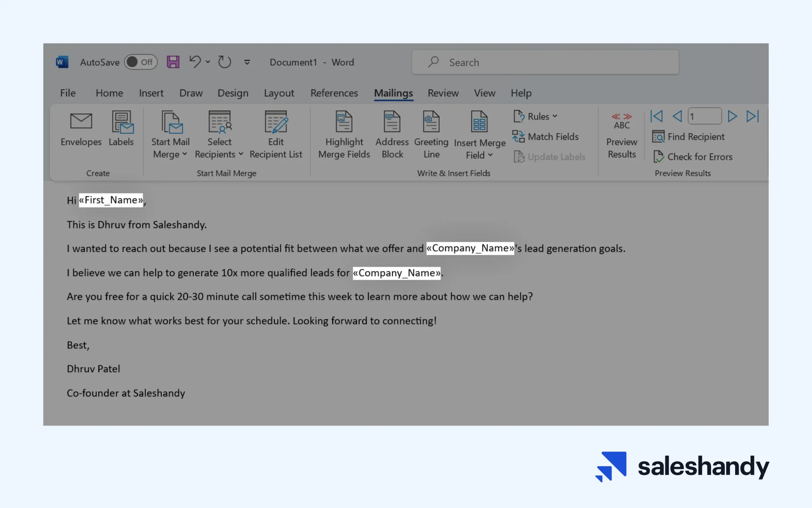Click the Save floppy disk icon

(x=173, y=62)
